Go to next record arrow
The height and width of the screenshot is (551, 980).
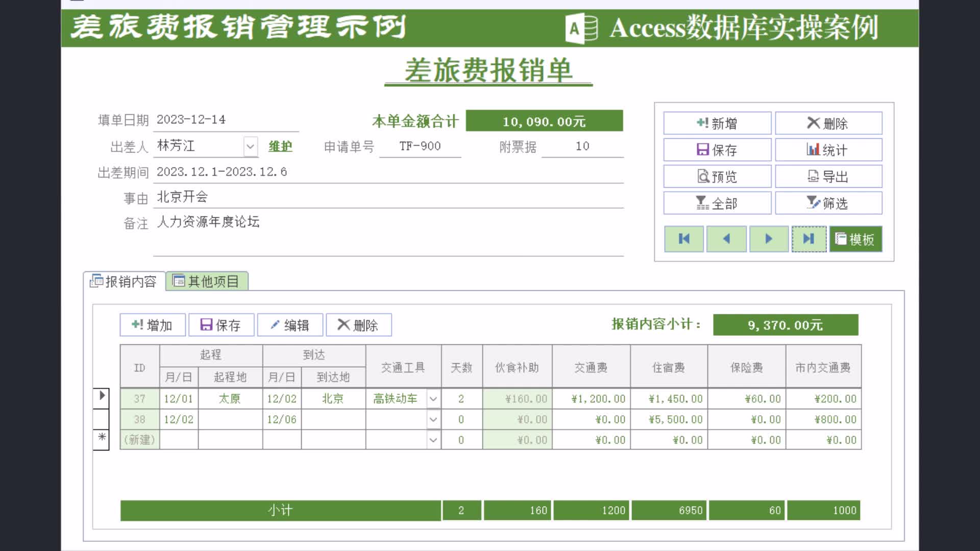coord(769,239)
